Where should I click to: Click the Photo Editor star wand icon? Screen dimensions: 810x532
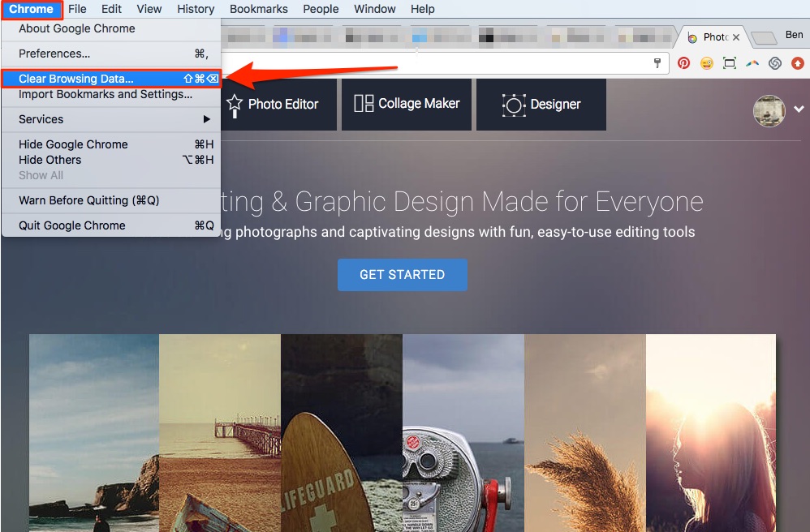[235, 105]
